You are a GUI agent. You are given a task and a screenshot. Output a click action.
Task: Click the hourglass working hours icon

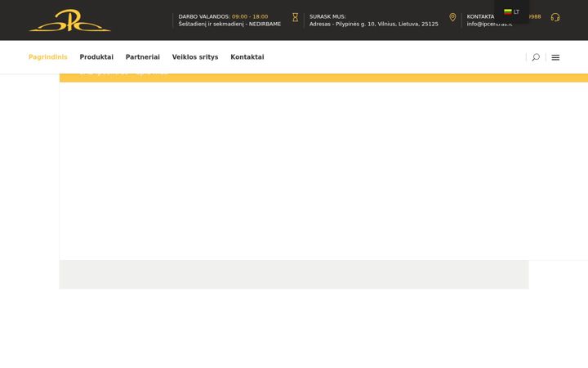(295, 17)
